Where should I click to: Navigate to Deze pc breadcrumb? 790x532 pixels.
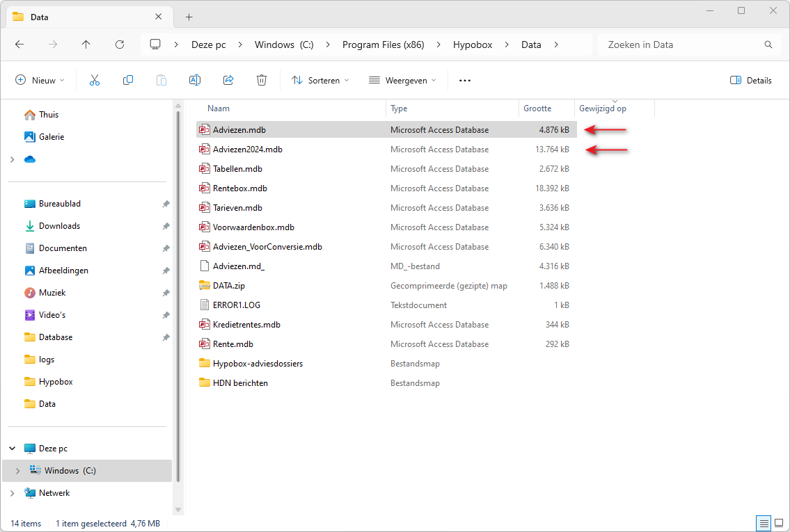209,45
